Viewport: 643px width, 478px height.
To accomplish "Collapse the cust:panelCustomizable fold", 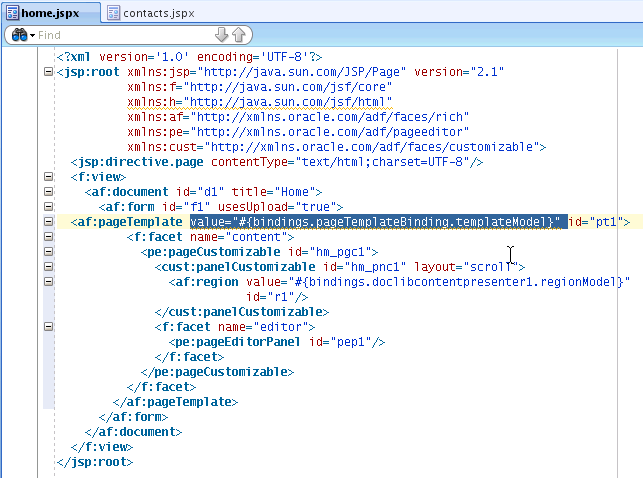I will click(x=48, y=266).
